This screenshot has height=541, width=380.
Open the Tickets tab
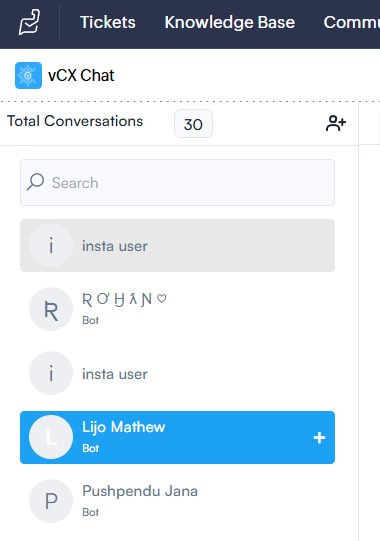click(x=108, y=22)
